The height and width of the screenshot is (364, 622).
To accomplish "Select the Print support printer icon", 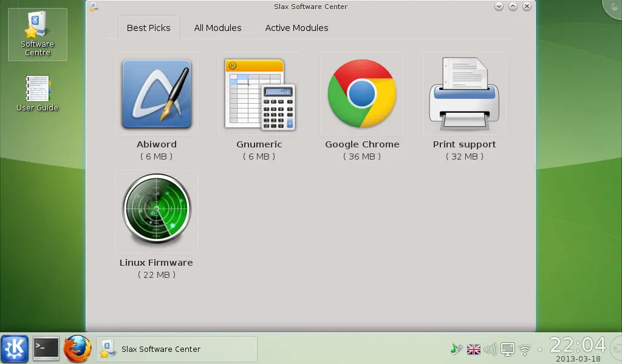I will pyautogui.click(x=465, y=94).
